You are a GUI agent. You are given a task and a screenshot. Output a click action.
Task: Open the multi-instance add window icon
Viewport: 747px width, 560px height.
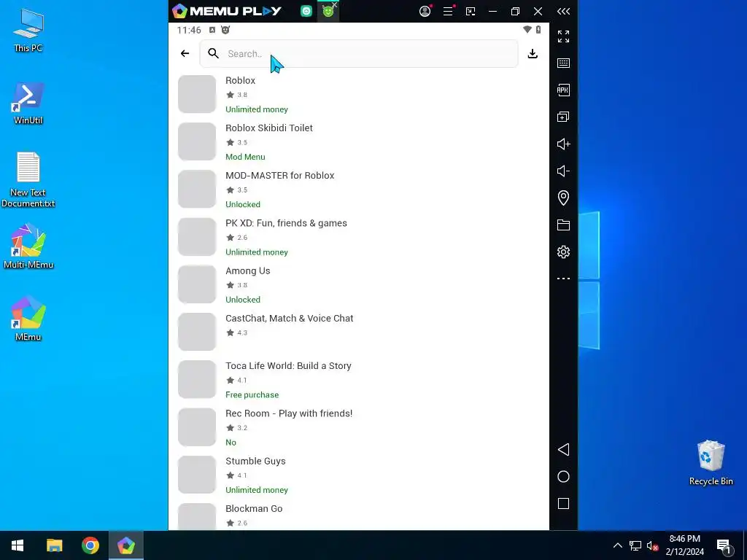pos(563,117)
